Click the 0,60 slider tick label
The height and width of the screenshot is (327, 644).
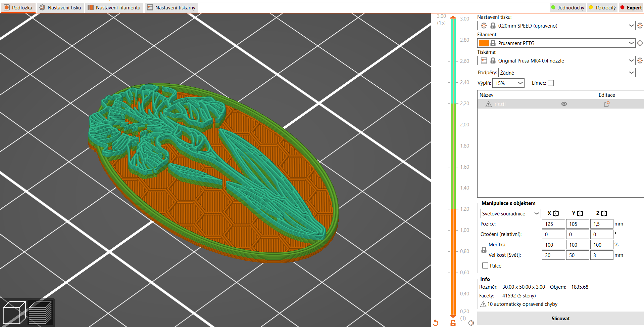tap(464, 273)
